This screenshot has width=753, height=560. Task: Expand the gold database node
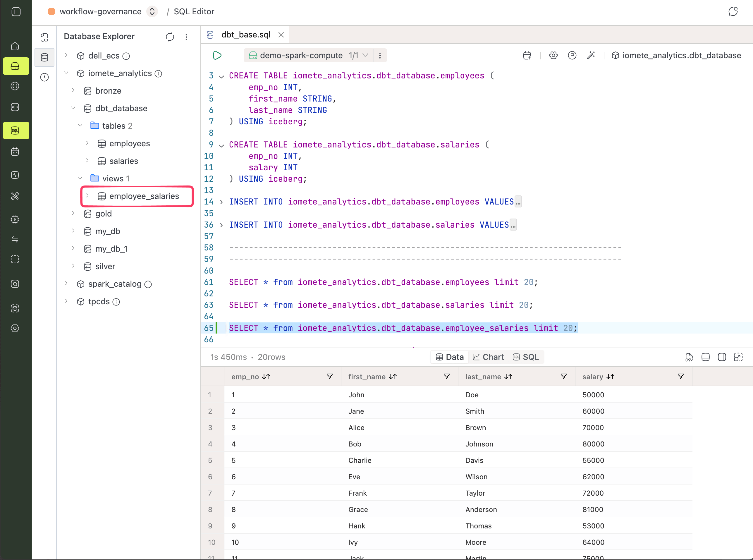[73, 213]
